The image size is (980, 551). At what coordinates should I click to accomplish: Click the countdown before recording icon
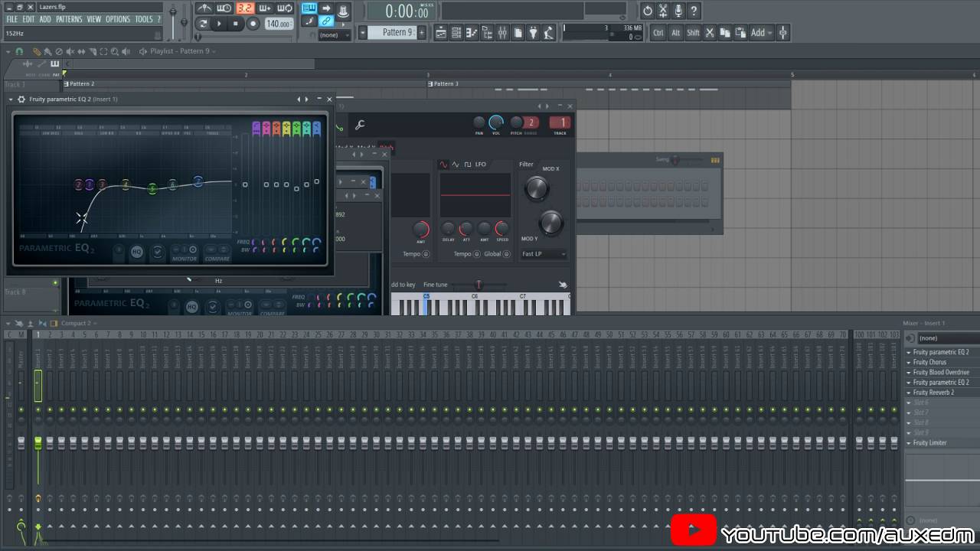click(244, 8)
